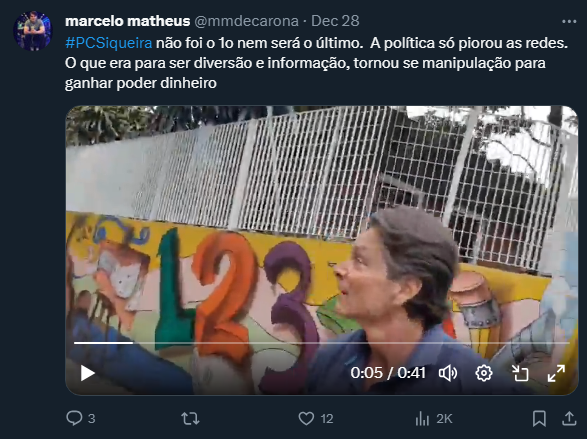Like the tweet with heart icon

[306, 418]
